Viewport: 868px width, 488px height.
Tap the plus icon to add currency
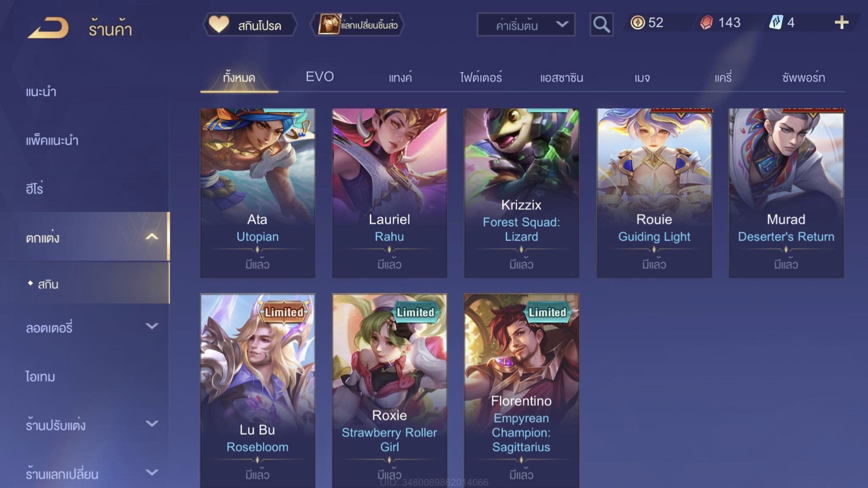(841, 22)
